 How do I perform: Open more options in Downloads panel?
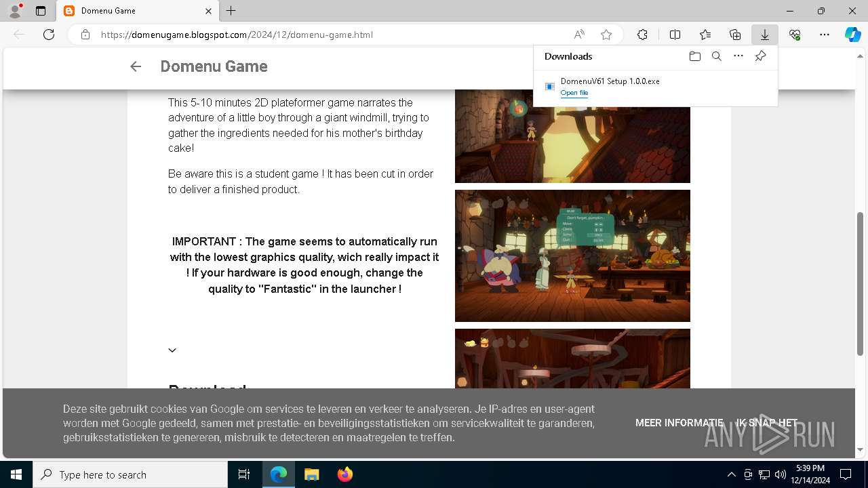click(x=738, y=56)
